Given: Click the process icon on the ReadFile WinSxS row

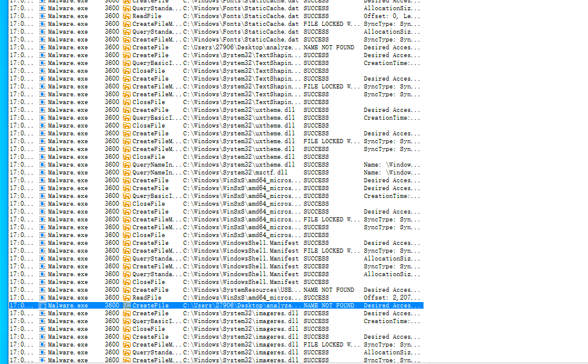Looking at the screenshot, I should [x=42, y=298].
